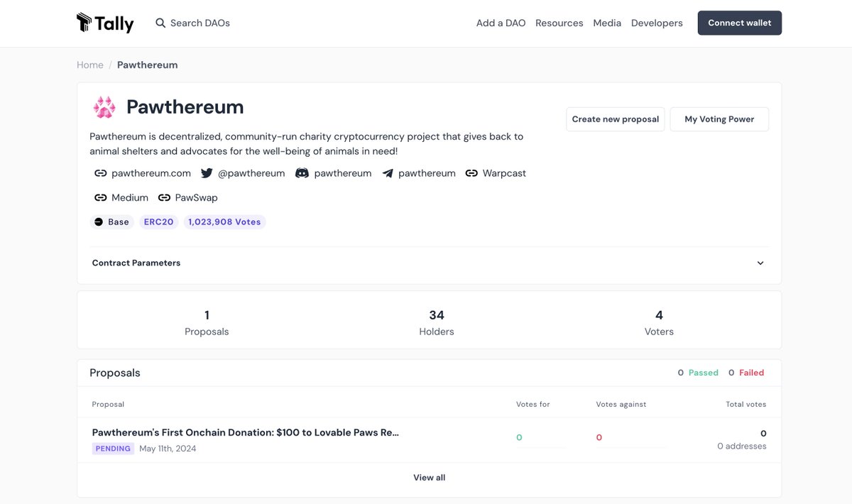Click the Pawthereum paw logo
Viewport: 852px width, 504px height.
point(104,107)
